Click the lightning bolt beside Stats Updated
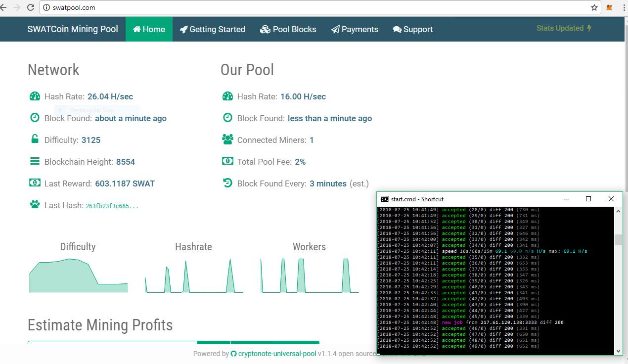628x364 pixels. (x=589, y=28)
